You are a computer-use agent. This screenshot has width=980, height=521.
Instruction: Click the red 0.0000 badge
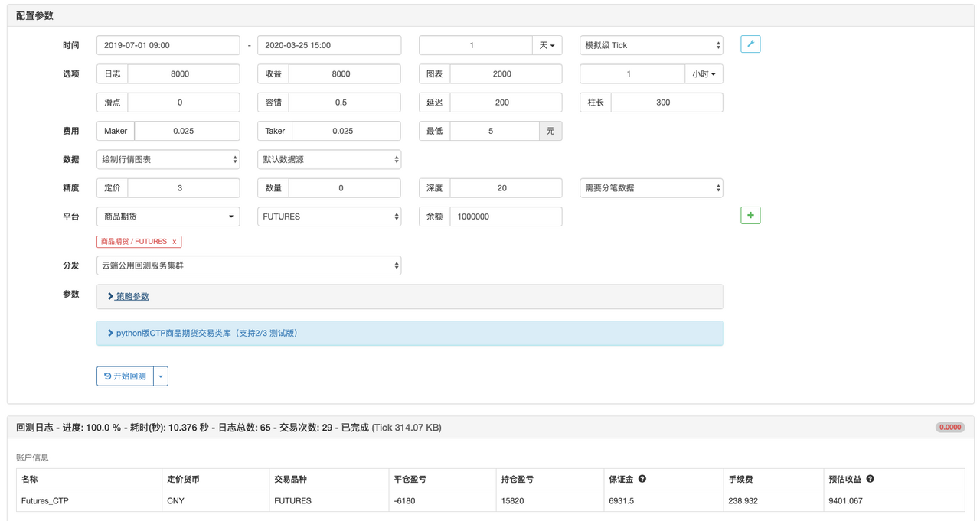coord(949,428)
